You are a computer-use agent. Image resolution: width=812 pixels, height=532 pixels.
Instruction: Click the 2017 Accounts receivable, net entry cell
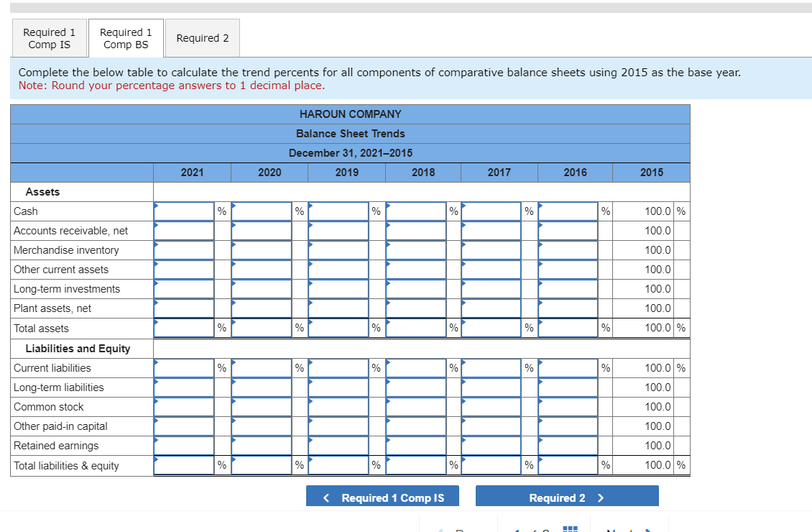[x=492, y=231]
